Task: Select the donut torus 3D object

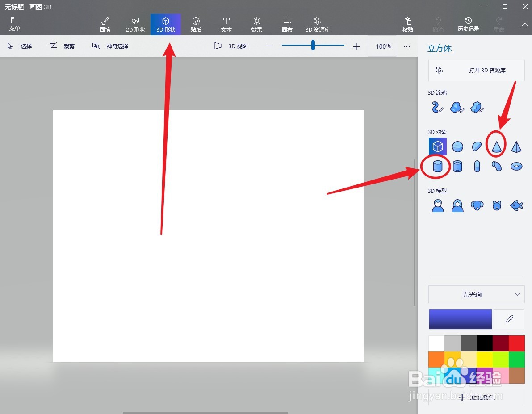Action: click(x=516, y=166)
